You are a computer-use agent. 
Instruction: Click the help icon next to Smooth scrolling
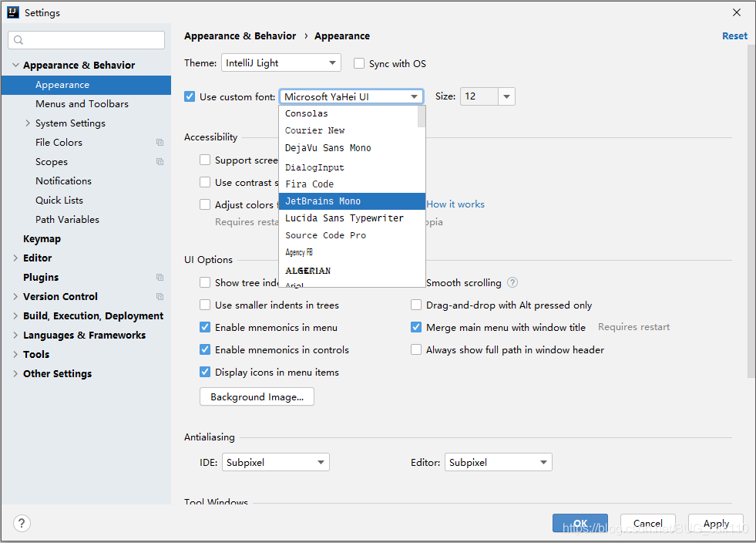(x=512, y=282)
